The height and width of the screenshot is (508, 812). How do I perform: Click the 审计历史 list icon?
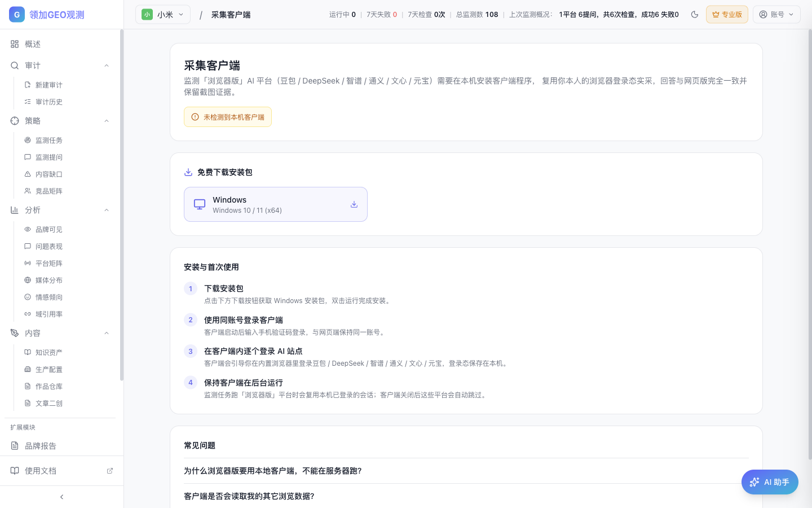[28, 102]
